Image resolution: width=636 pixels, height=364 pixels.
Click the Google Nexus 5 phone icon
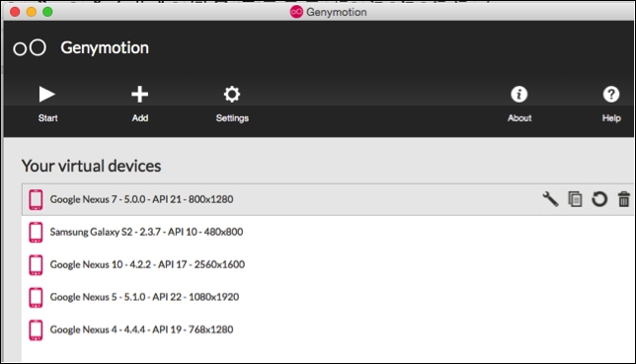click(36, 298)
